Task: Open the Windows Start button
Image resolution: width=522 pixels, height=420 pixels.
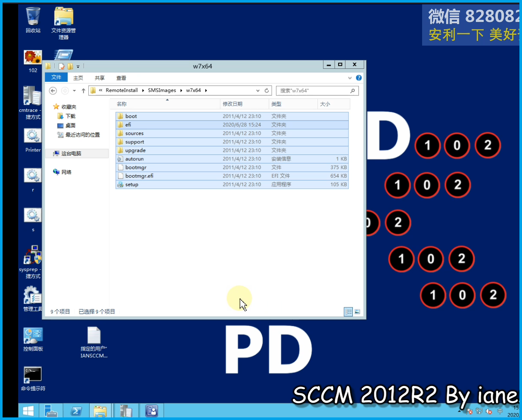Action: click(x=29, y=411)
